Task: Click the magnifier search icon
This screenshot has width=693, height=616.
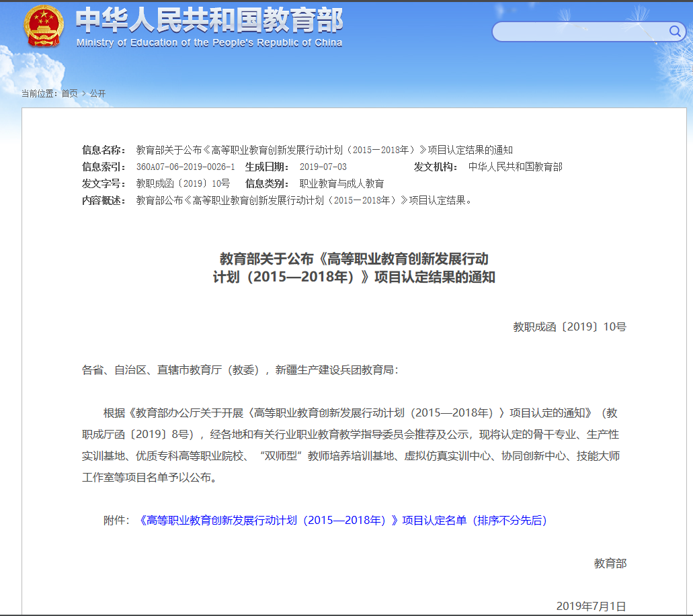Action: (674, 32)
